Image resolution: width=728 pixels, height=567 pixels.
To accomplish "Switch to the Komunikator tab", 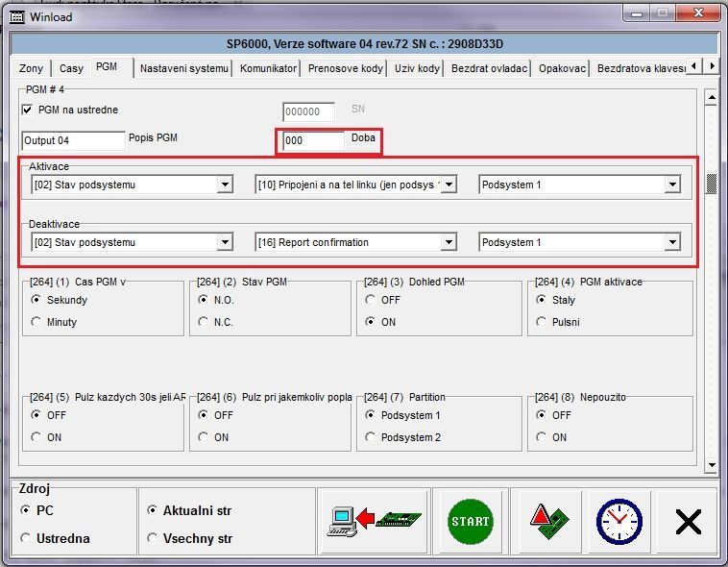I will tap(268, 68).
